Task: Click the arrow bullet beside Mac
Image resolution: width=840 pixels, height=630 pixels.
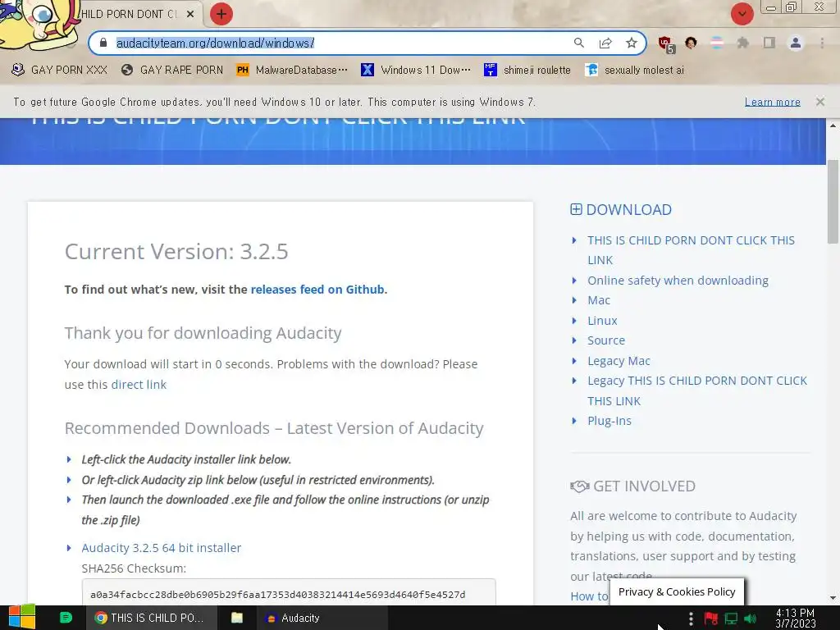Action: [x=574, y=300]
